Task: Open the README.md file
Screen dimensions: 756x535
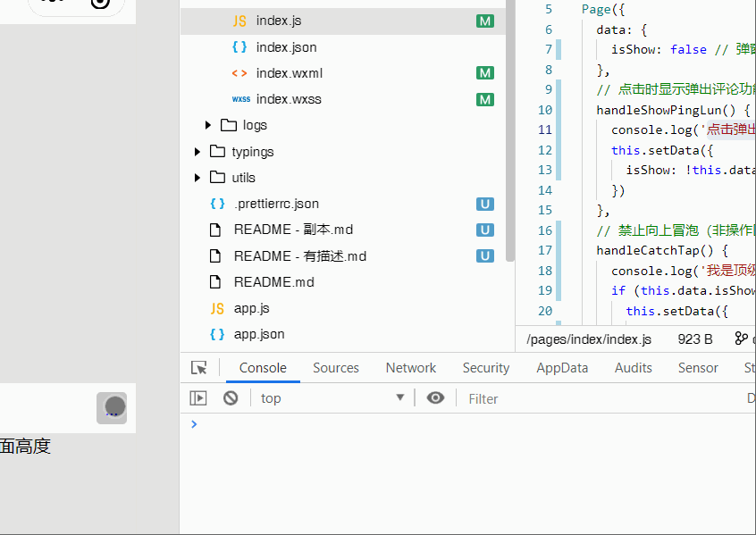Action: [x=273, y=282]
